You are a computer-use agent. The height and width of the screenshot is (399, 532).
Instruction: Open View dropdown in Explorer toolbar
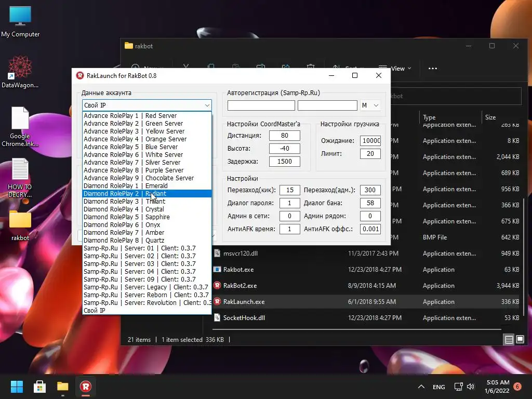[395, 68]
